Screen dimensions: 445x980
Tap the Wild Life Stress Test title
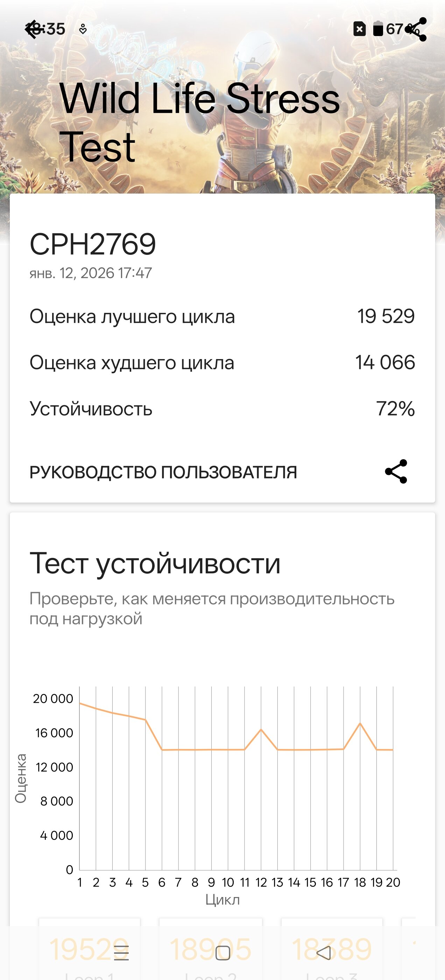click(x=199, y=122)
